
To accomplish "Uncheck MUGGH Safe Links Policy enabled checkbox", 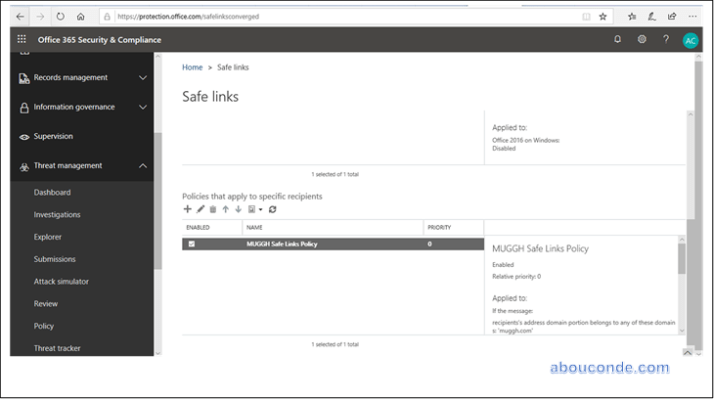I will coord(191,244).
